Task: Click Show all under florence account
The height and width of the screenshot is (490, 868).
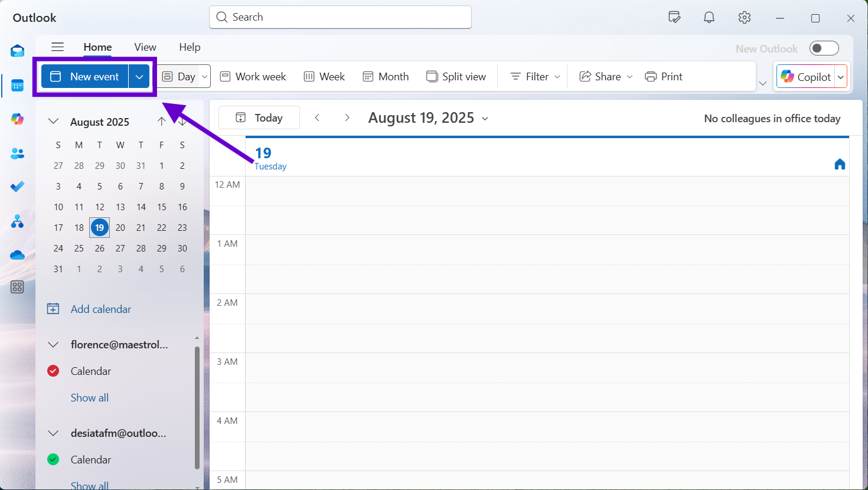Action: (90, 397)
